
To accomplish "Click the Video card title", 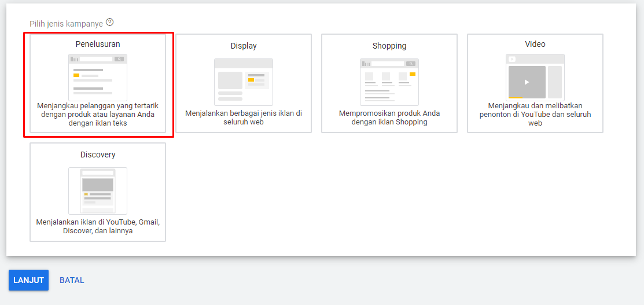I will point(535,44).
